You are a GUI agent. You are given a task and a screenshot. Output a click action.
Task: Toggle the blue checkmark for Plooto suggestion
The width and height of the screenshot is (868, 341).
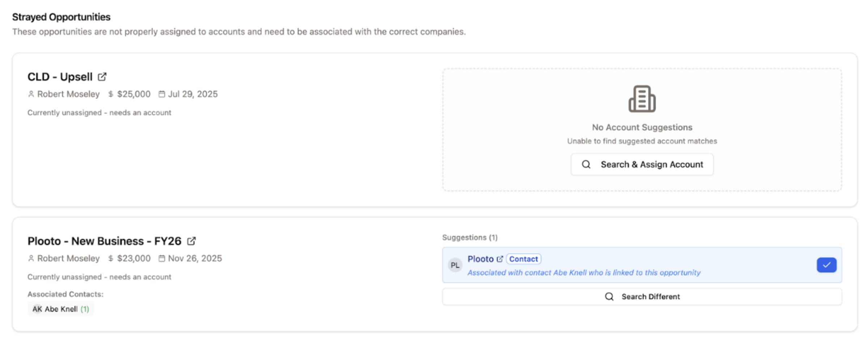pyautogui.click(x=826, y=265)
